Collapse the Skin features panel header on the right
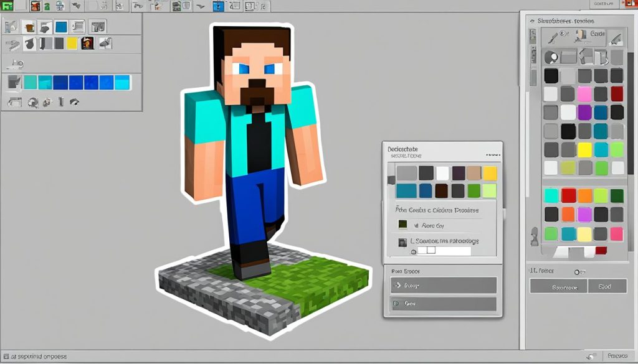 [x=532, y=21]
